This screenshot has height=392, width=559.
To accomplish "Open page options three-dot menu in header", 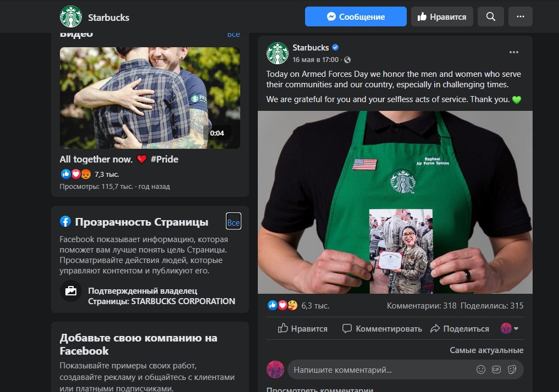I will [520, 16].
